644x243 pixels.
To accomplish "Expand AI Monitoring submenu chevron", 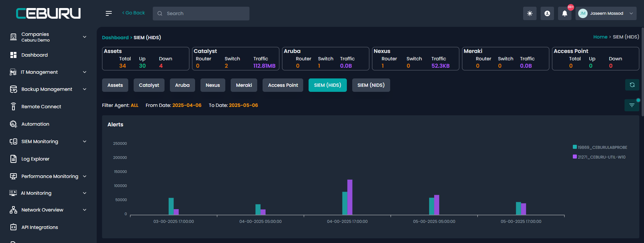I will click(85, 193).
